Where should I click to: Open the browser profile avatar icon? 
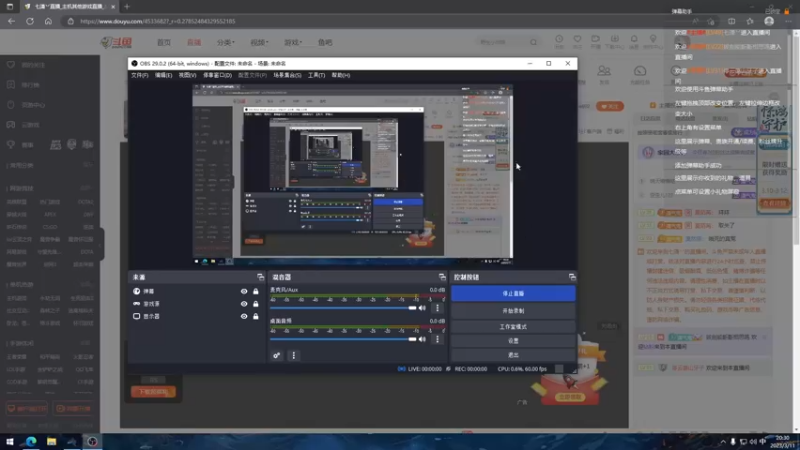pos(769,21)
